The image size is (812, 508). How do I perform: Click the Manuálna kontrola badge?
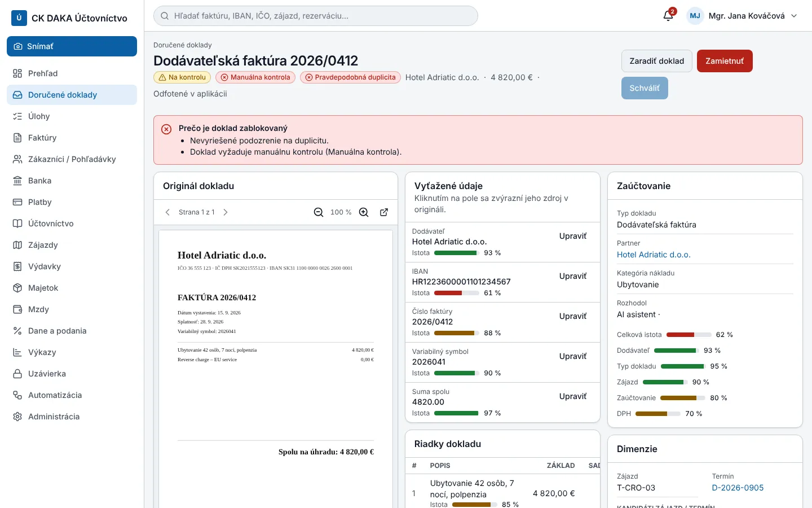click(255, 77)
